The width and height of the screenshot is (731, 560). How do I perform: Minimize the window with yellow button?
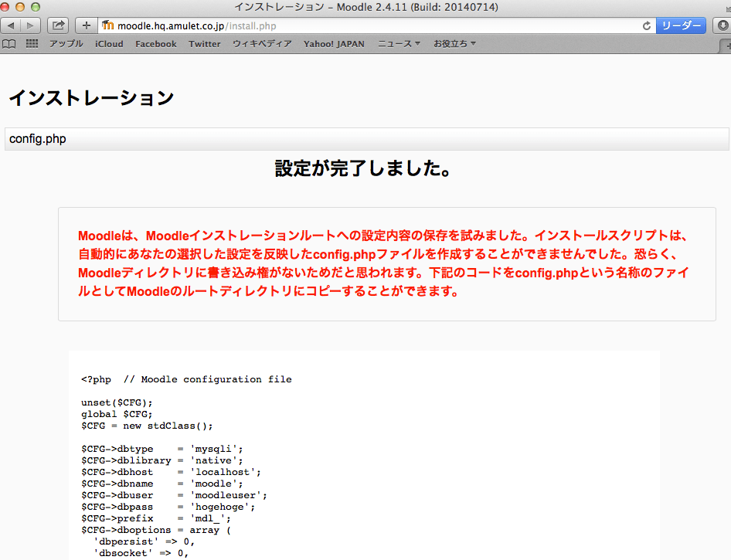tap(20, 7)
